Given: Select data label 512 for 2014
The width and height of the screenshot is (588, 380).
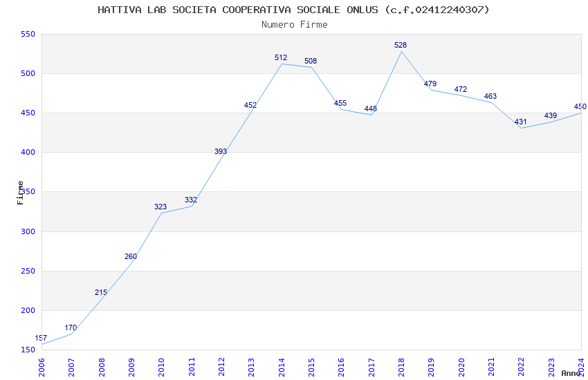Looking at the screenshot, I should [281, 57].
